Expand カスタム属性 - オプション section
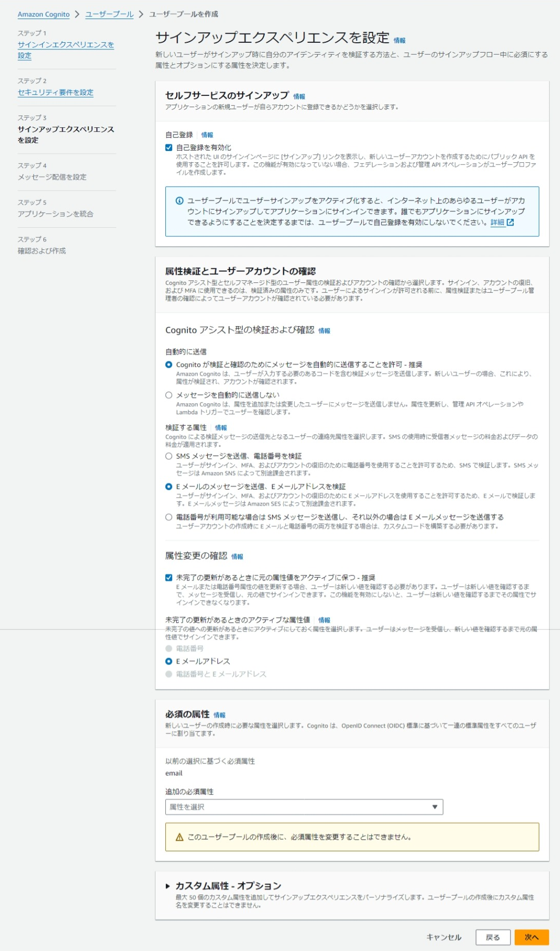This screenshot has width=560, height=951. click(167, 886)
